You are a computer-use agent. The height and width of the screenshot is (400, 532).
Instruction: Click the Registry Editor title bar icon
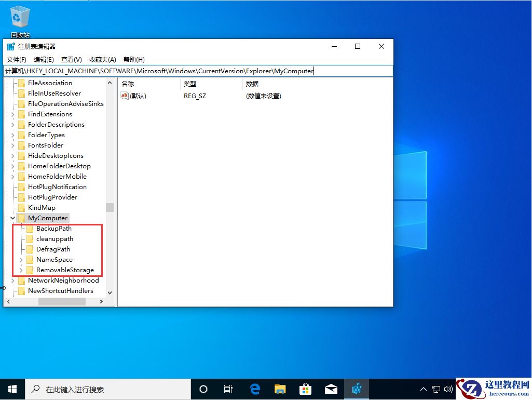tap(10, 46)
